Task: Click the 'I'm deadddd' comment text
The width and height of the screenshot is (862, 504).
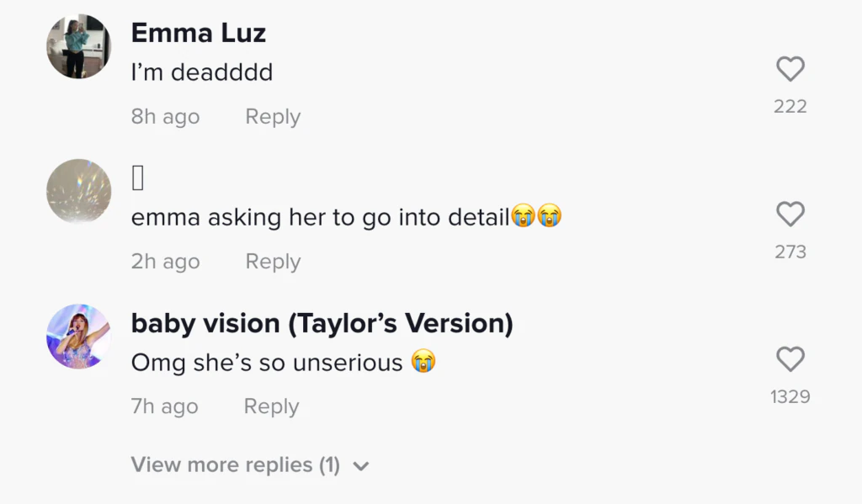Action: tap(202, 72)
